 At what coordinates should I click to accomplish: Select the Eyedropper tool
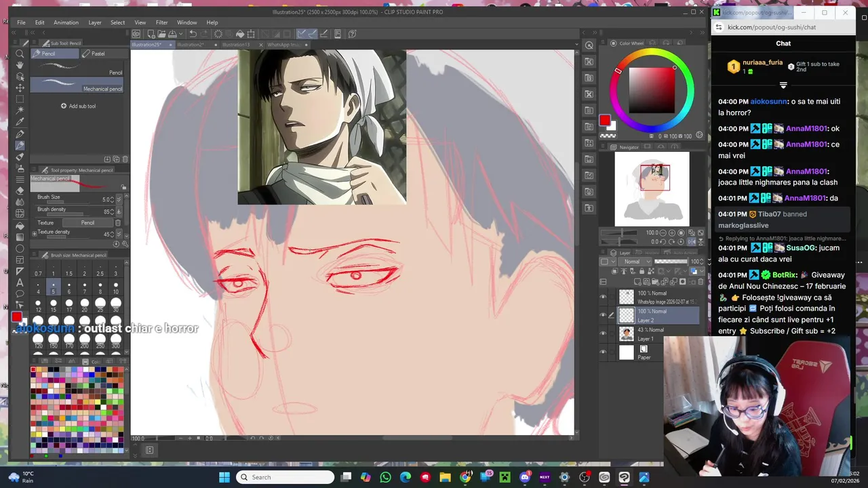pyautogui.click(x=20, y=122)
